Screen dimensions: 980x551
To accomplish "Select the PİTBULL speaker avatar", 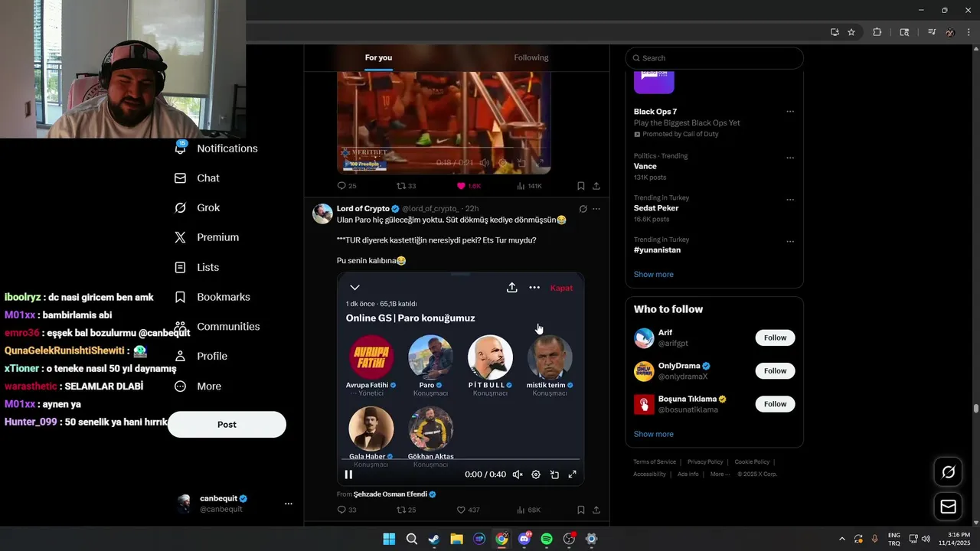I will [x=490, y=357].
